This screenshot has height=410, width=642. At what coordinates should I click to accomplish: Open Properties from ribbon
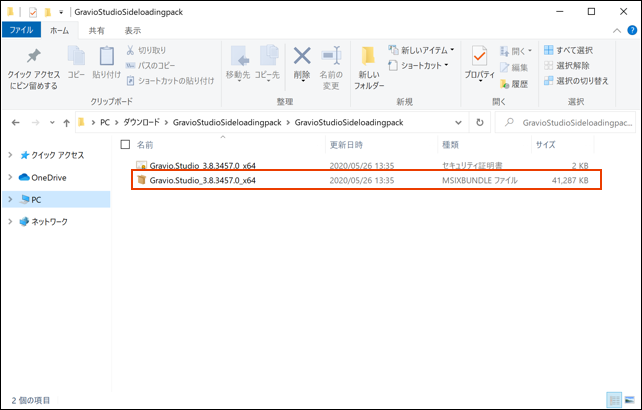click(479, 63)
